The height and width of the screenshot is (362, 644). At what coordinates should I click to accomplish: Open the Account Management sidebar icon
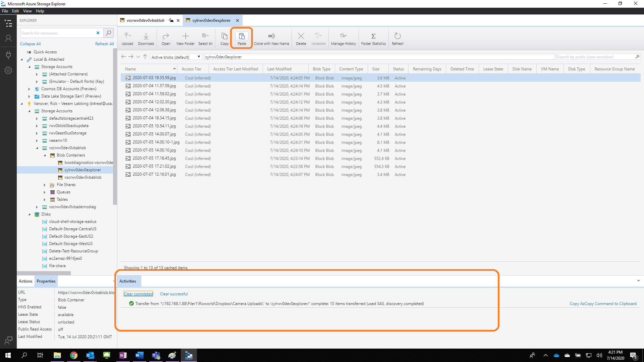[x=8, y=39]
